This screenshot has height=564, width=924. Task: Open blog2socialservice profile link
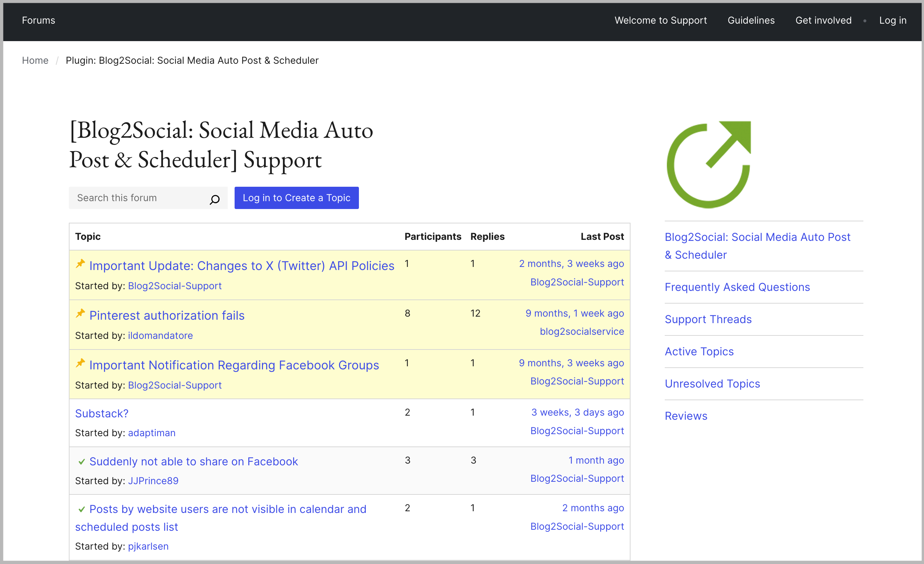tap(582, 331)
